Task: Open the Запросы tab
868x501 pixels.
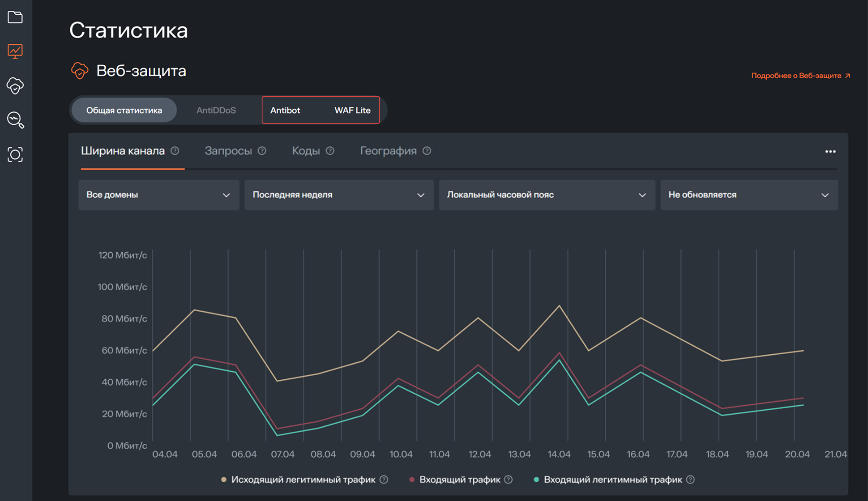Action: point(229,151)
